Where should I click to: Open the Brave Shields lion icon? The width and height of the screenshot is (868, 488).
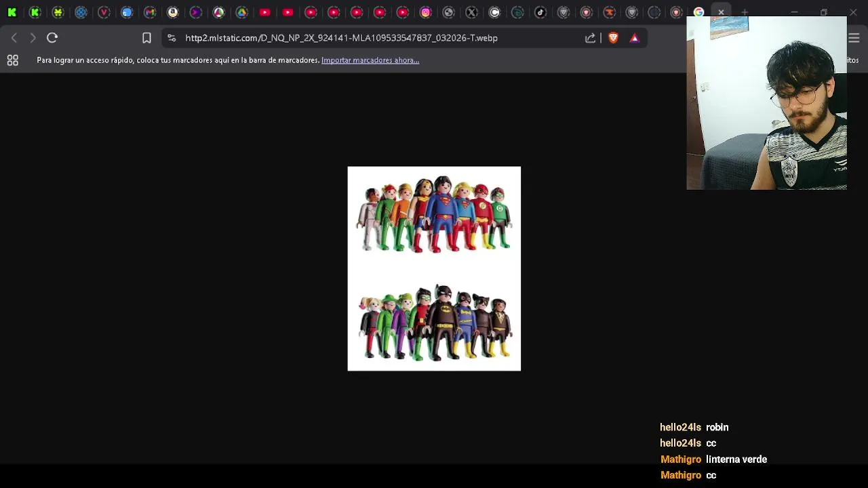click(613, 38)
